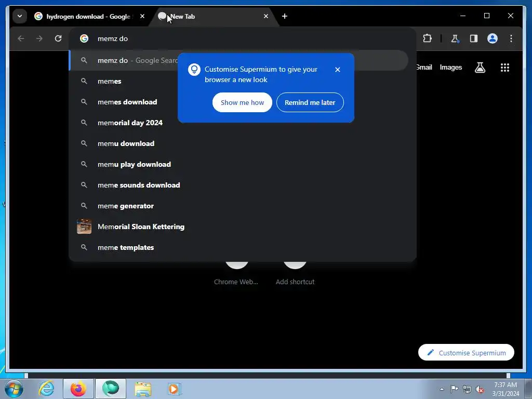Reload the page

(x=58, y=38)
